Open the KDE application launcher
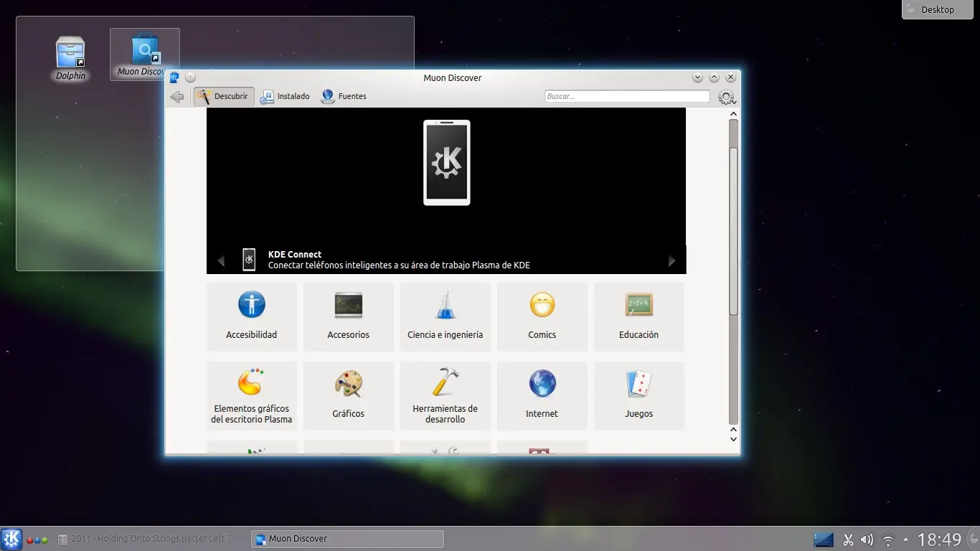The height and width of the screenshot is (551, 980). click(11, 540)
